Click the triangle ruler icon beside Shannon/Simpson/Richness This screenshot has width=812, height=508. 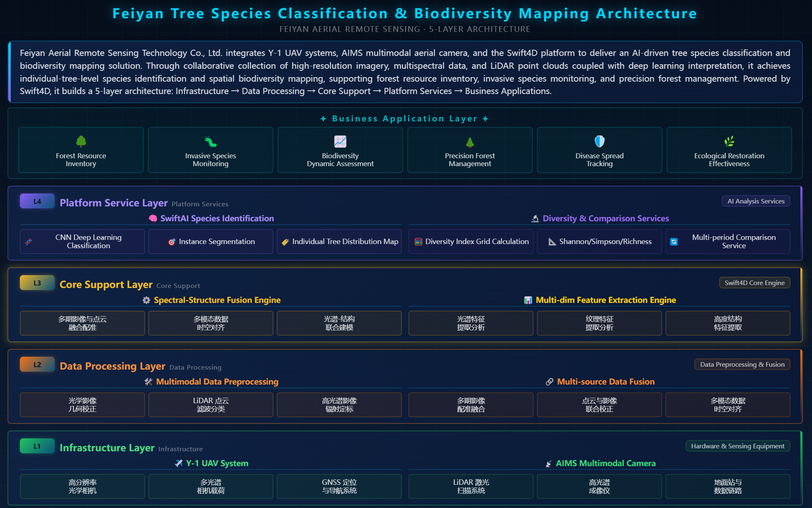(x=552, y=242)
